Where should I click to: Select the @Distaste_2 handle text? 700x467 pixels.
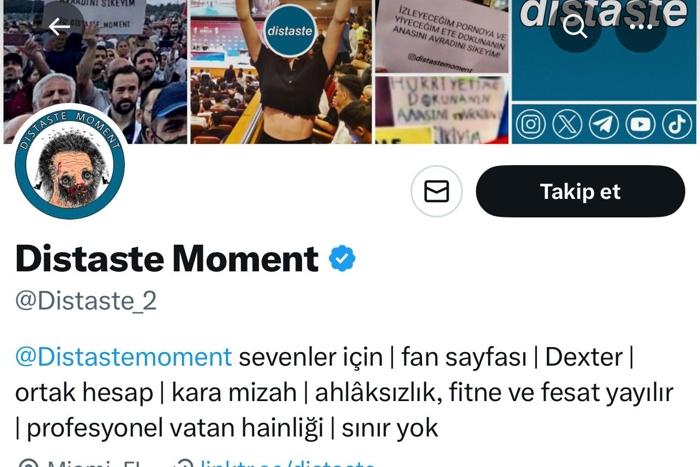pos(86,300)
